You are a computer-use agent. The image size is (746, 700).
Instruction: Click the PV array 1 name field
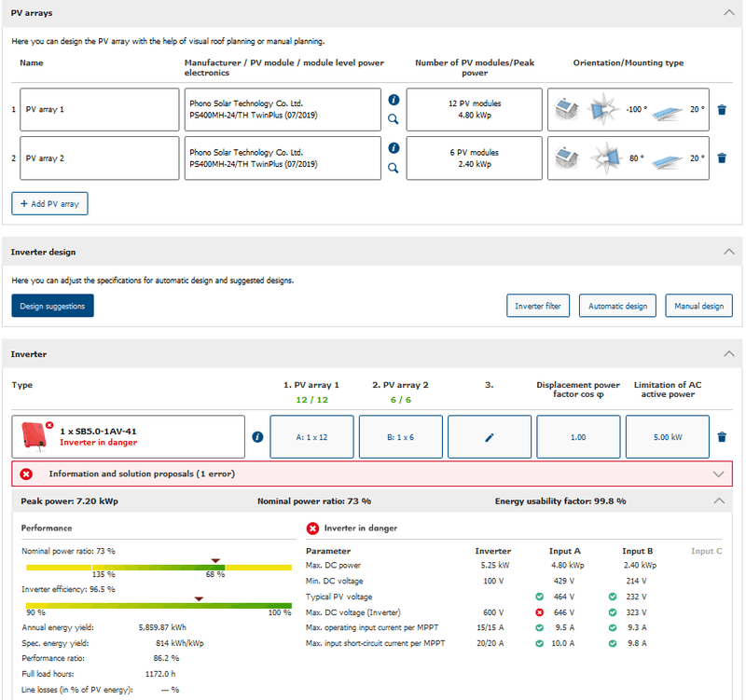click(x=99, y=109)
